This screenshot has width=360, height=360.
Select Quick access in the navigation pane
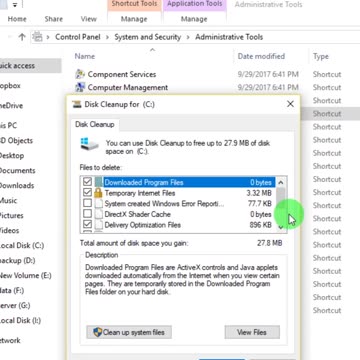pyautogui.click(x=17, y=66)
